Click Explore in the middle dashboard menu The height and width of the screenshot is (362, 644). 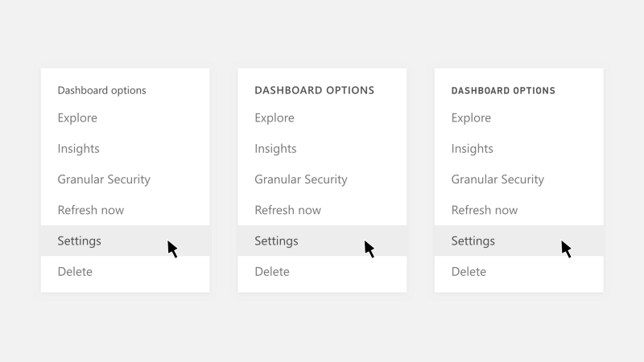275,118
